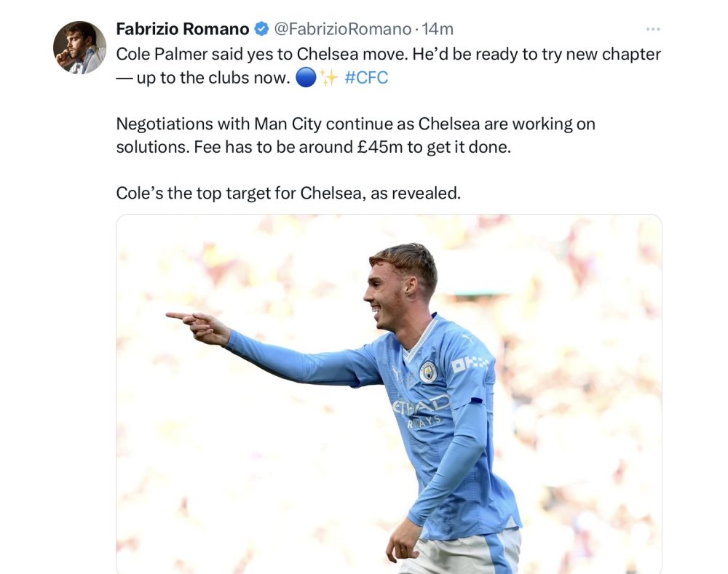Click the sparkles emoji before #CFC

click(x=329, y=78)
